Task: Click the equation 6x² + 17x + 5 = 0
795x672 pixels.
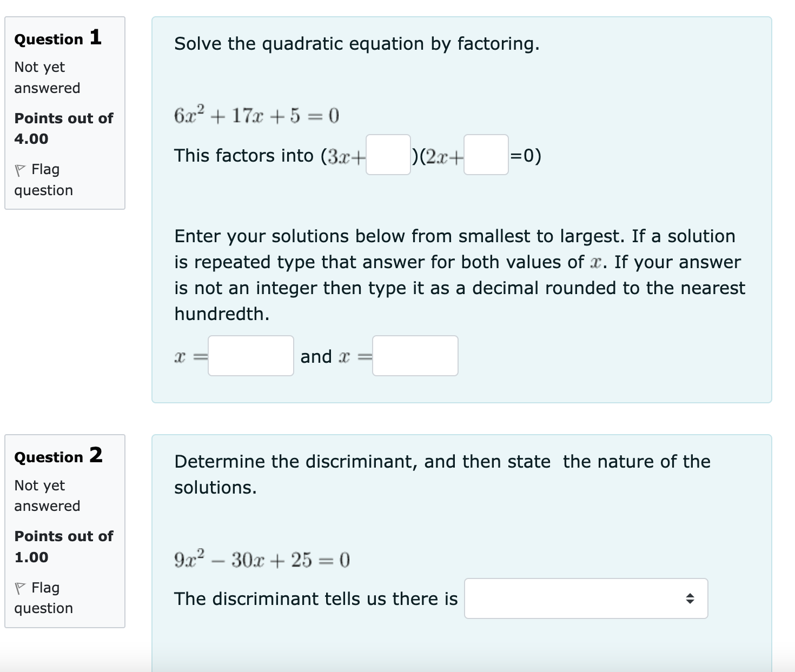Action: (256, 114)
